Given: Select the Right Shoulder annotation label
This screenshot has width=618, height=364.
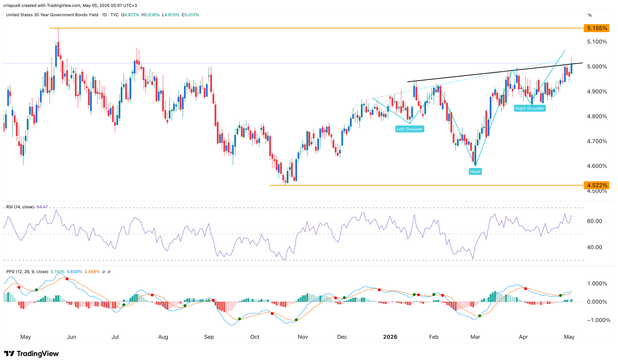Looking at the screenshot, I should 530,108.
